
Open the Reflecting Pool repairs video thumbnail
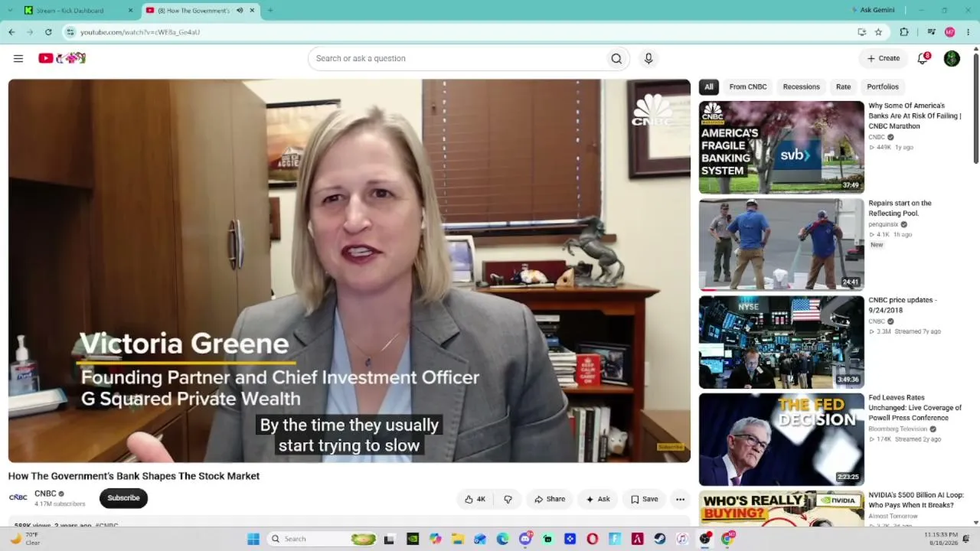click(x=782, y=245)
